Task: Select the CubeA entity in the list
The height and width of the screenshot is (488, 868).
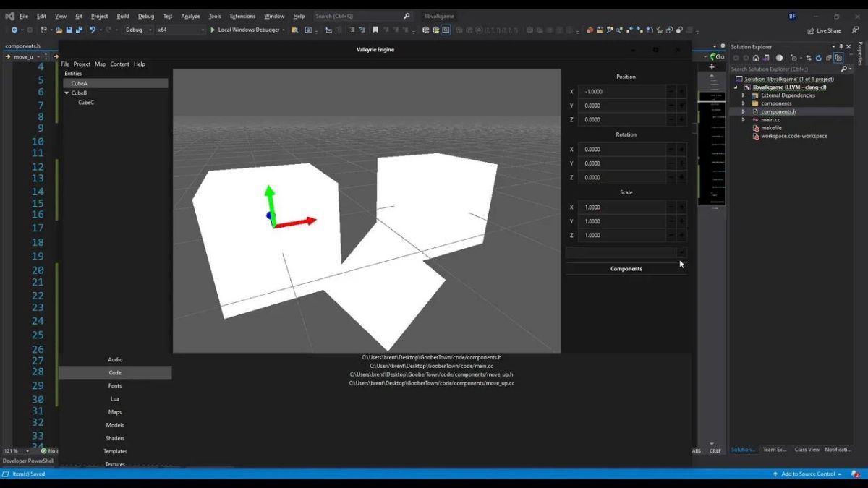Action: tap(115, 83)
